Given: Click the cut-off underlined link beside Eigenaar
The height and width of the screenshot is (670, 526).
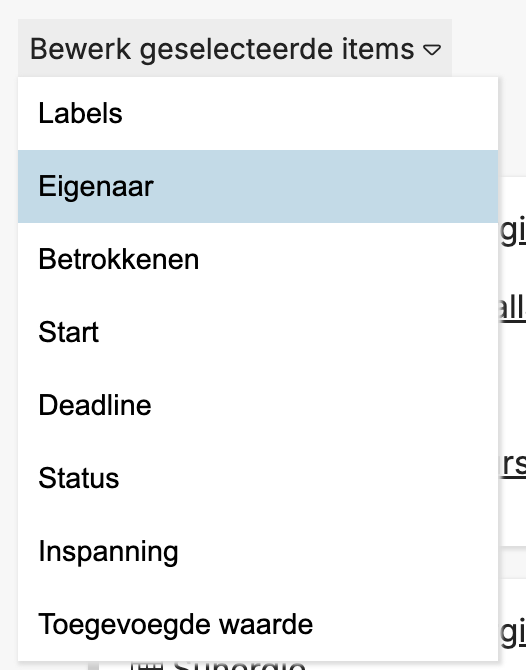Looking at the screenshot, I should tap(513, 230).
